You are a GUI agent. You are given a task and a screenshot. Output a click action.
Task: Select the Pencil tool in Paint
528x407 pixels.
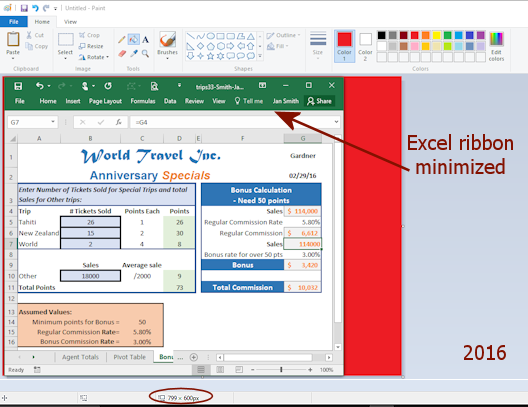[x=122, y=40]
